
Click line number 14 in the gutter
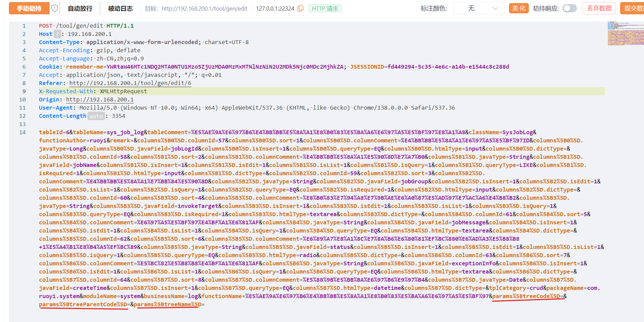pos(23,132)
